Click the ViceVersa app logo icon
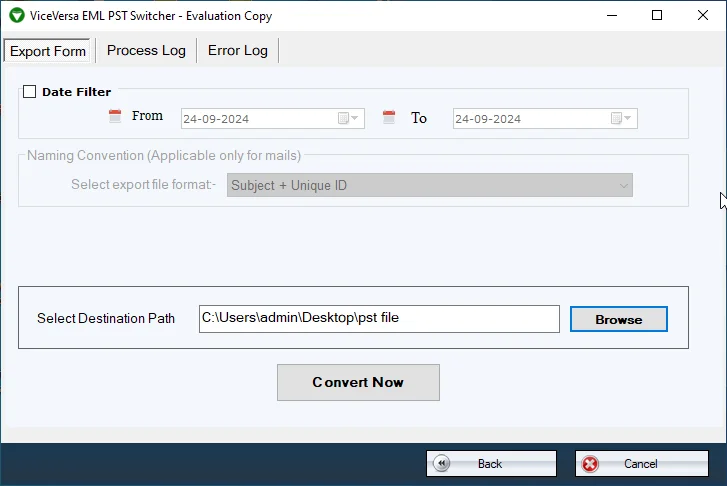 click(x=17, y=15)
